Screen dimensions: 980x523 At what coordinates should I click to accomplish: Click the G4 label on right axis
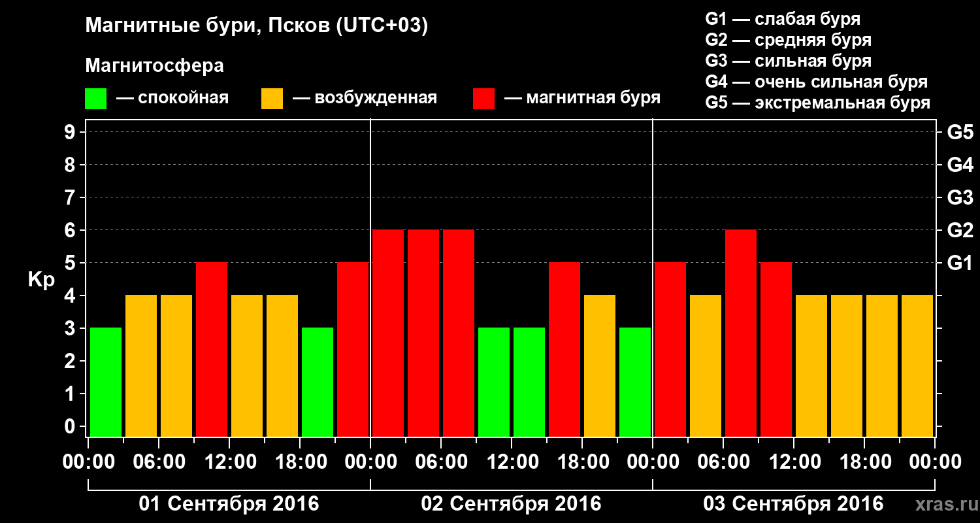pos(960,165)
